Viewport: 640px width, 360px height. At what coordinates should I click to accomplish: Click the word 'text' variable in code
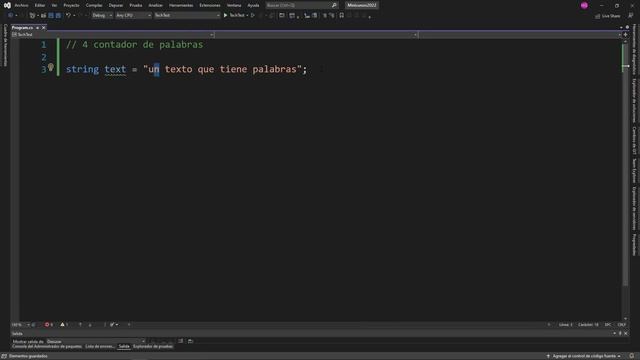tap(115, 69)
